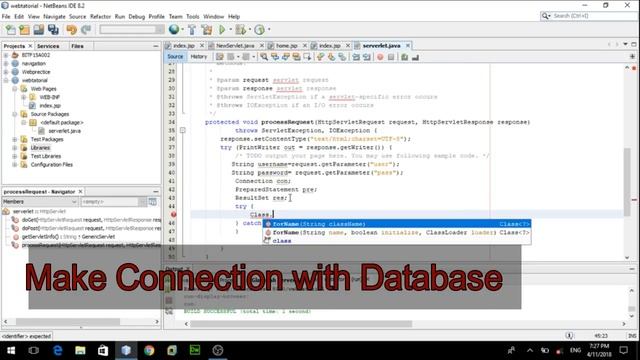The height and width of the screenshot is (360, 640).
Task: Select forName(String className) completion item
Action: pyautogui.click(x=397, y=224)
